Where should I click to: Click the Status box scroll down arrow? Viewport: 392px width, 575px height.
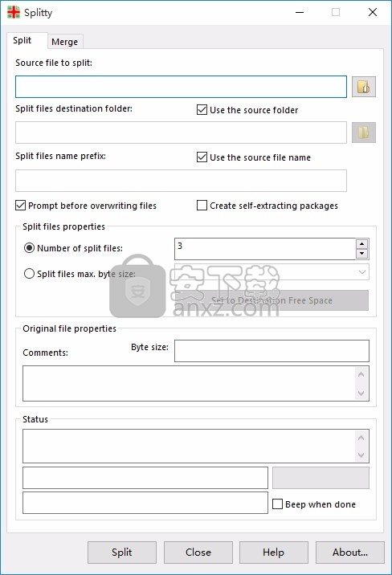point(361,455)
